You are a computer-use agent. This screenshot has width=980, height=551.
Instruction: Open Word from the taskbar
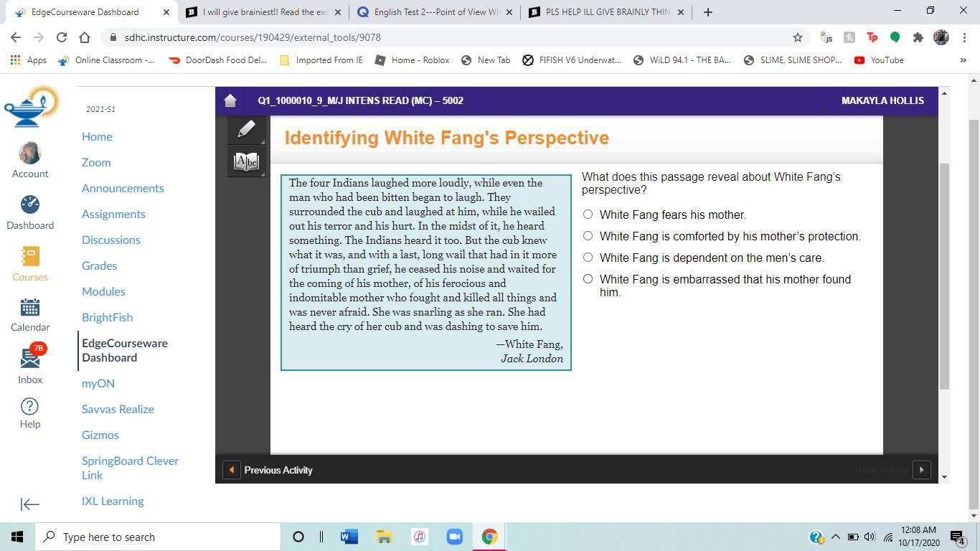(x=349, y=537)
